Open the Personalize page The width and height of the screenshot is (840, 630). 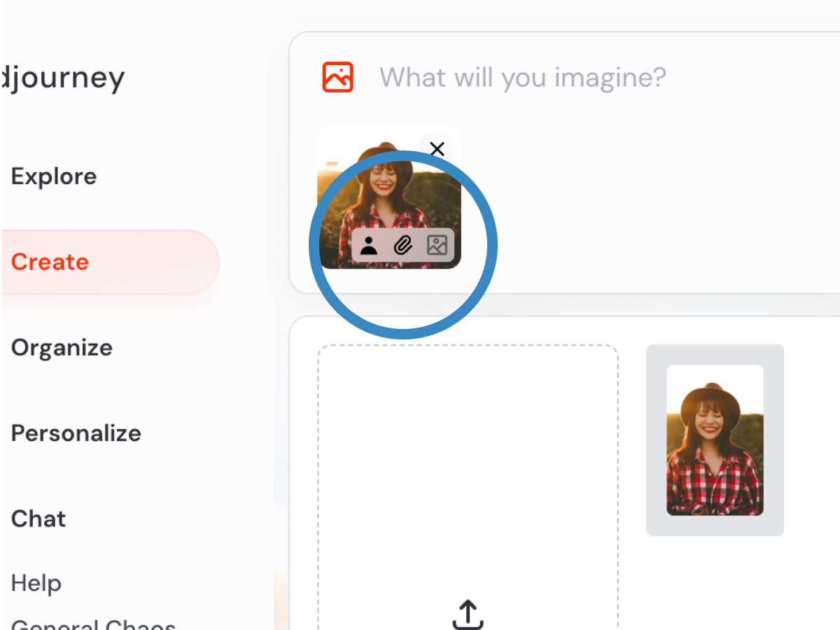click(x=76, y=433)
